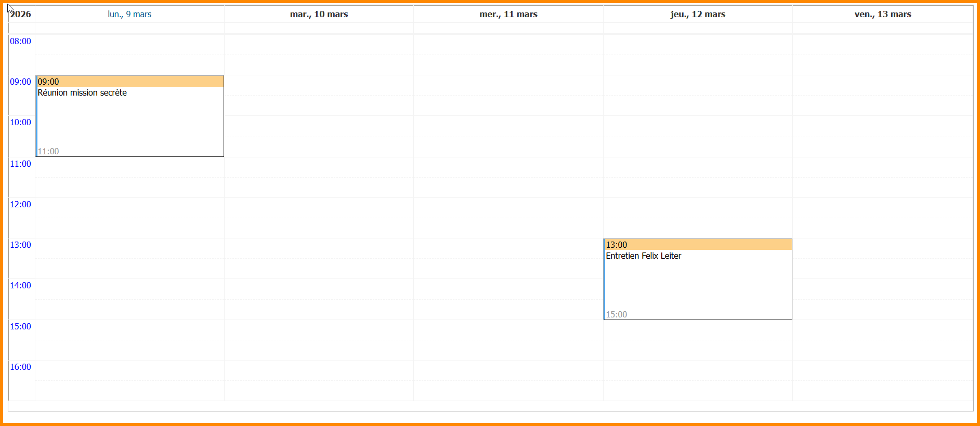
Task: Click the jeu., 12 mars day header
Action: click(x=698, y=15)
